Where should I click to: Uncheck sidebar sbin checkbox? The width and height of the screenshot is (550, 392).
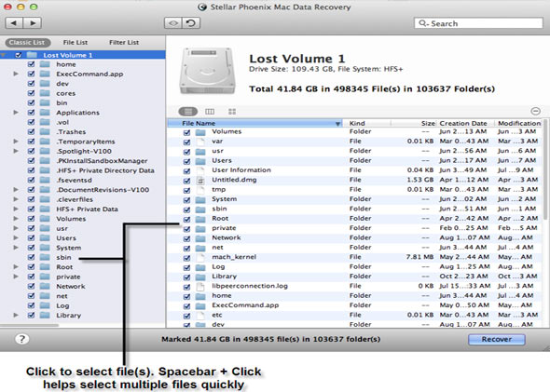31,257
